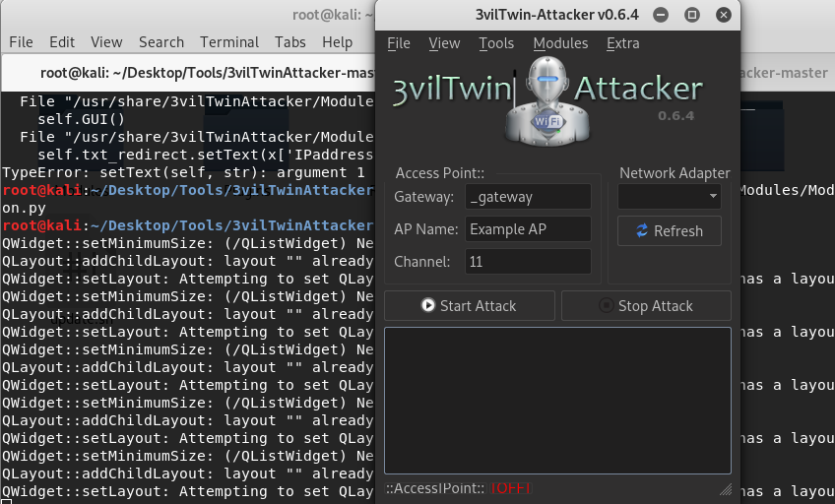835x504 pixels.
Task: Select the first terminal tab root@kali
Action: tap(188, 73)
